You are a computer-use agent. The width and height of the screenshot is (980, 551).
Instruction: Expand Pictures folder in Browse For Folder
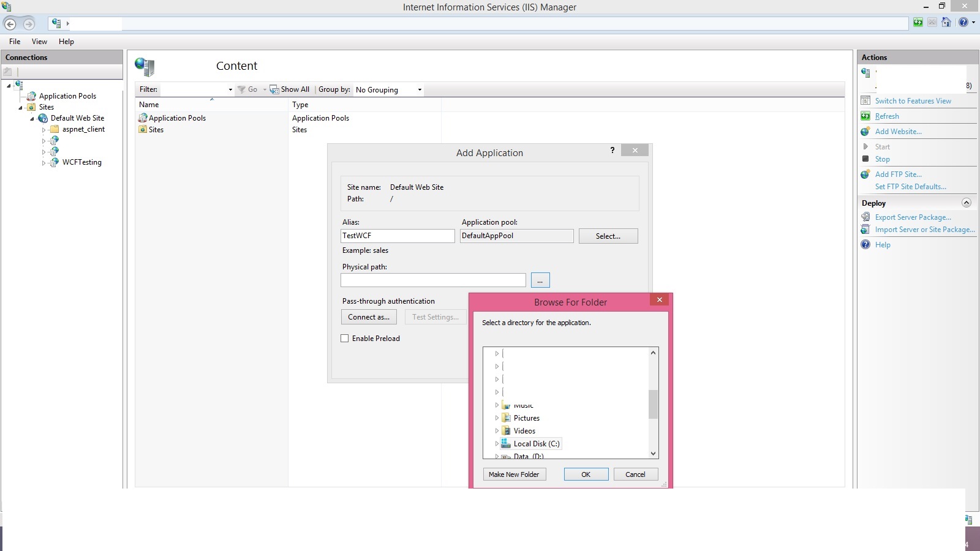(x=497, y=418)
